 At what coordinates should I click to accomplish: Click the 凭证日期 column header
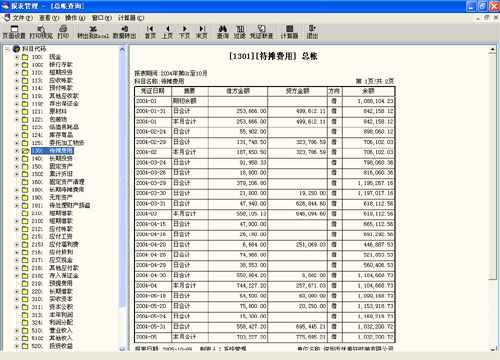[x=153, y=91]
